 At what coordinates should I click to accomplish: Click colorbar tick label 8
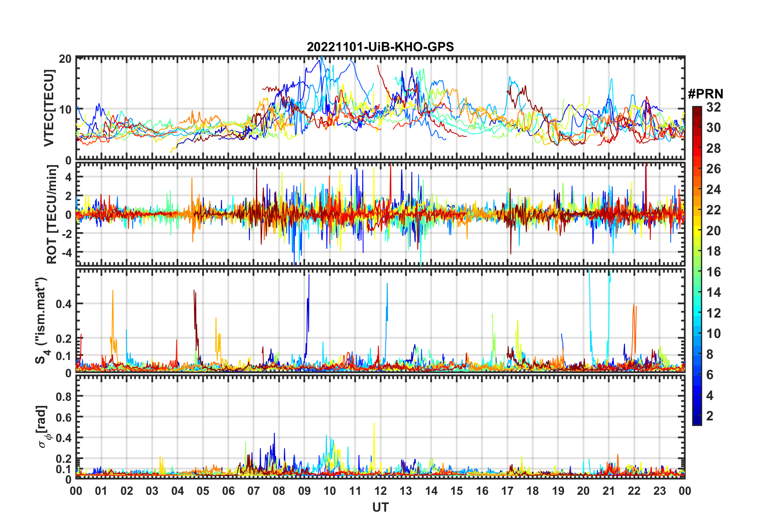(710, 354)
